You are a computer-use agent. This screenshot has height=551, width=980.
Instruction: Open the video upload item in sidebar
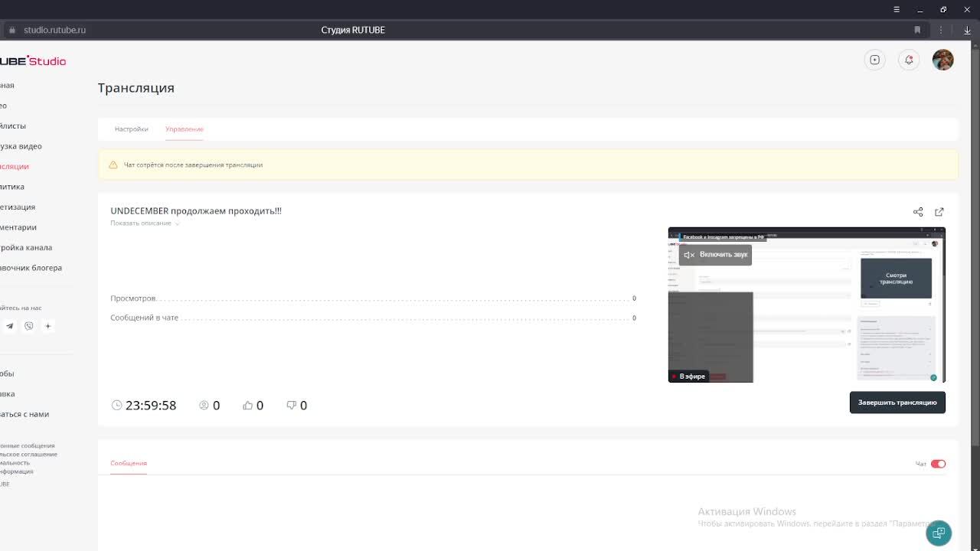click(21, 146)
